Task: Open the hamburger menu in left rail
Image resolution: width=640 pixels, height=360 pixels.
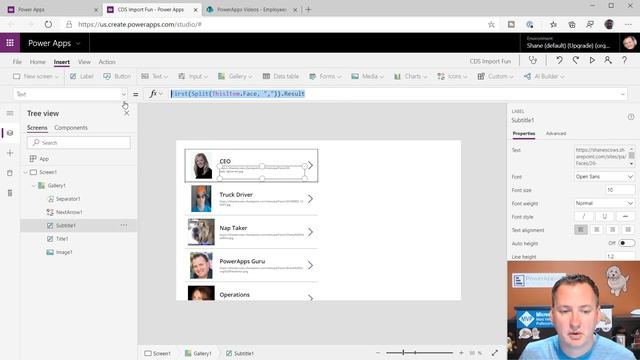Action: click(x=10, y=113)
